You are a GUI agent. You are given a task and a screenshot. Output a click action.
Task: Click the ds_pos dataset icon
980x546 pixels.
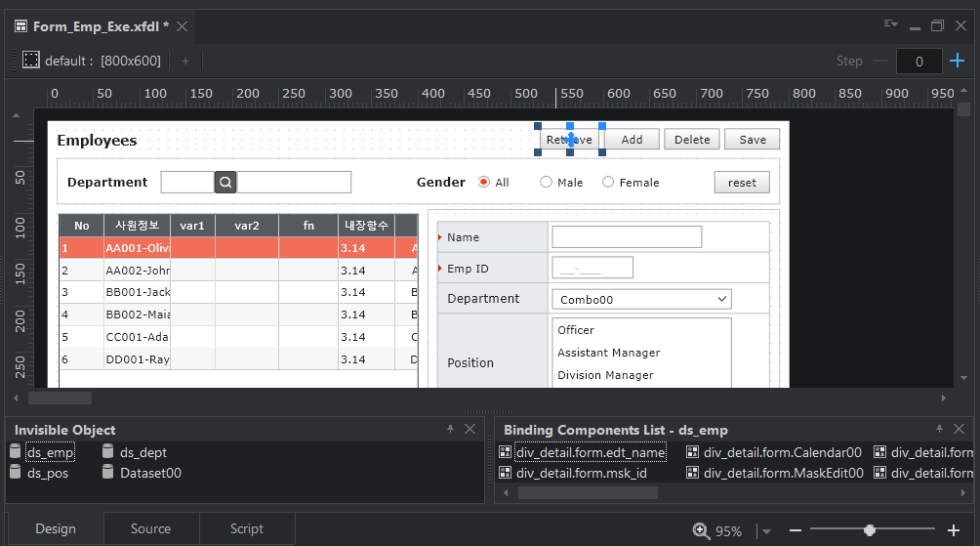pyautogui.click(x=16, y=472)
